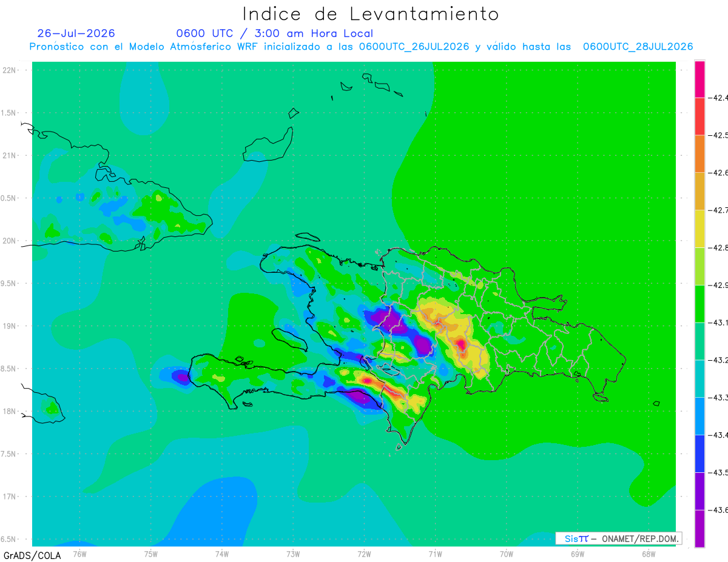Pick the light blue swatch between -43.3 and -43.4
Screen dimensions: 728x562
coord(699,416)
